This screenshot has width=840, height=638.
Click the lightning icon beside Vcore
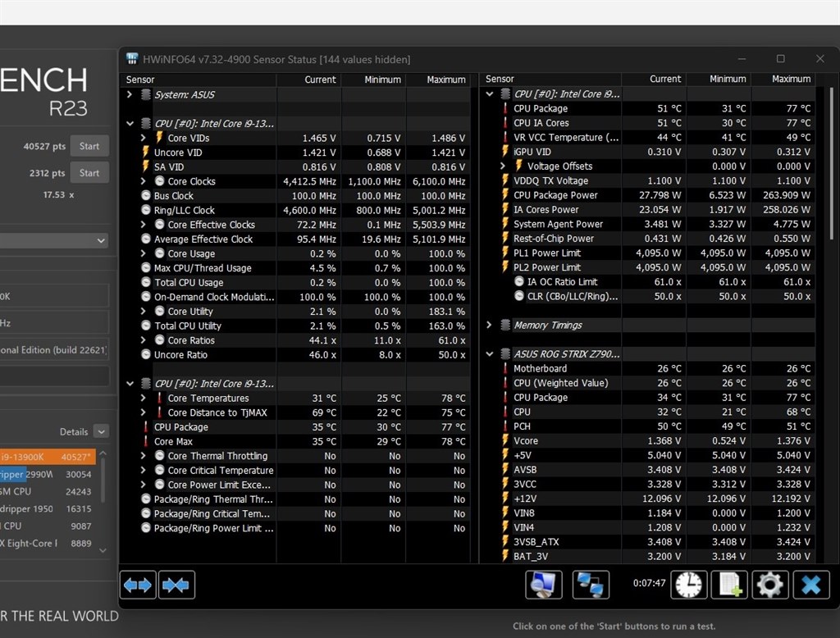click(505, 441)
